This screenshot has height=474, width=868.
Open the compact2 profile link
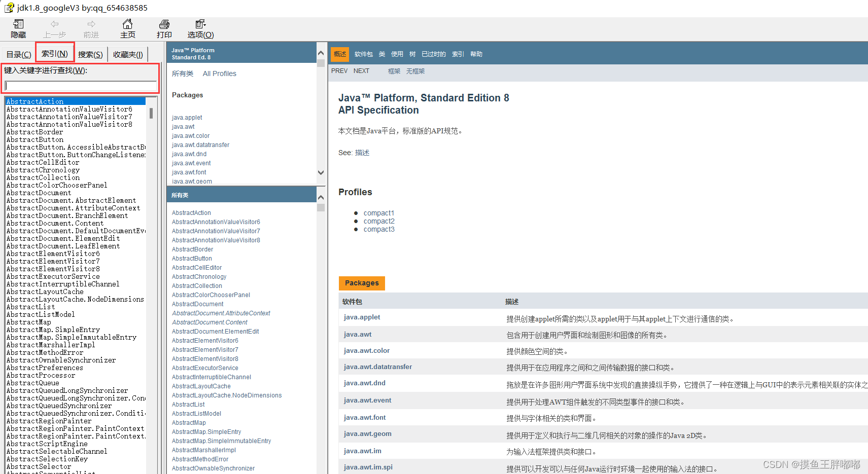coord(379,221)
